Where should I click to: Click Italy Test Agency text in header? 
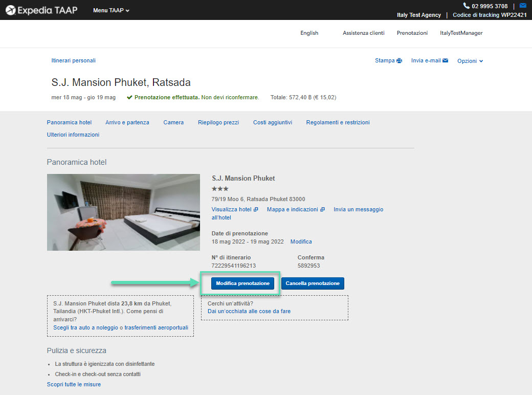click(418, 15)
